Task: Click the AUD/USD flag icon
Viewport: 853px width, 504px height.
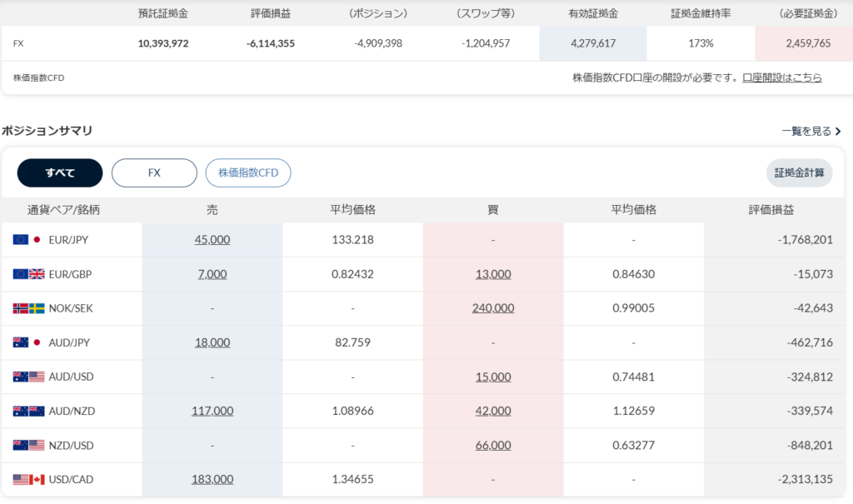Action: [x=28, y=377]
